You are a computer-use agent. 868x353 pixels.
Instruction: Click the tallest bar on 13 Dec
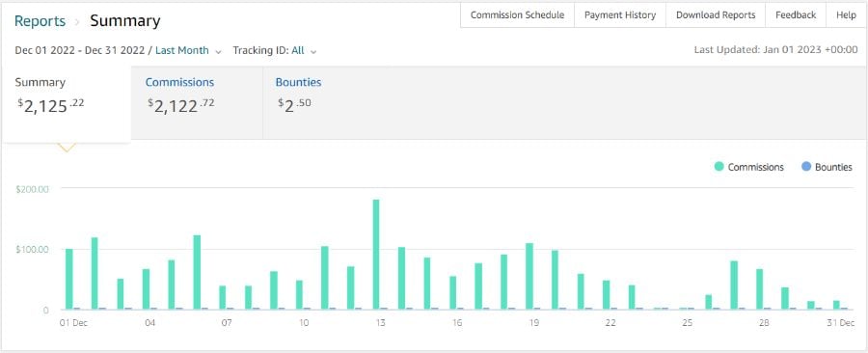point(376,254)
